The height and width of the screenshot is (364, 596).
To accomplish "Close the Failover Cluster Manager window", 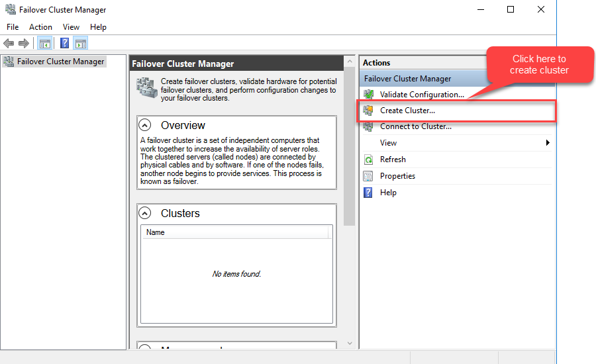I will click(x=541, y=9).
